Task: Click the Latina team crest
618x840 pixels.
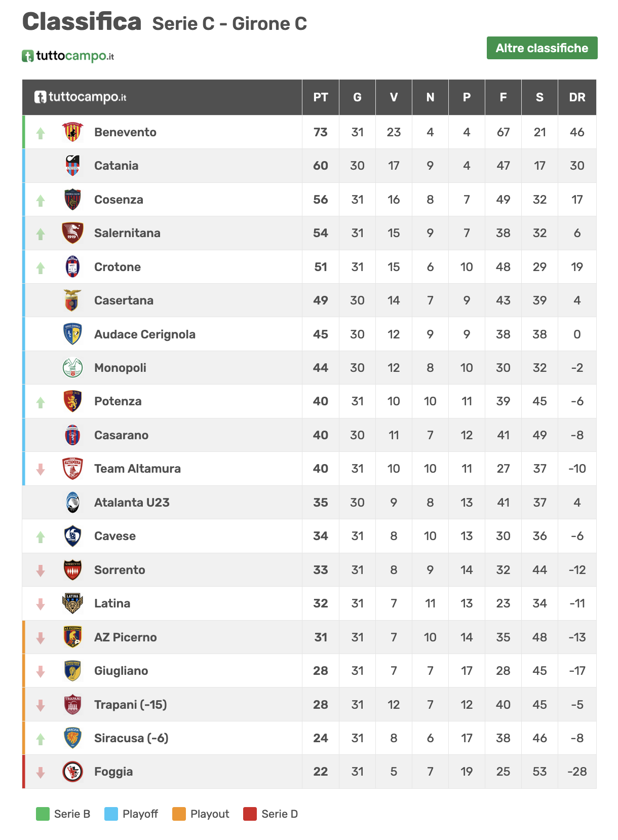Action: click(72, 603)
